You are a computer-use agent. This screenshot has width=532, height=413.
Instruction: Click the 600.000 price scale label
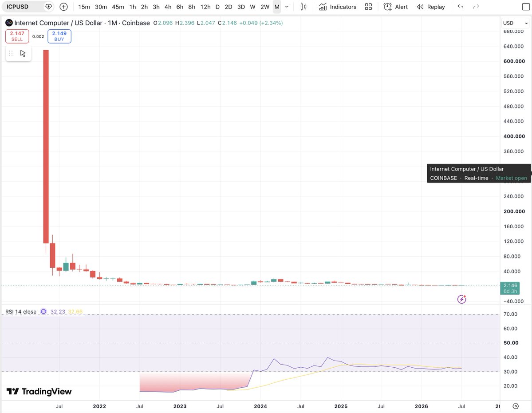click(x=514, y=61)
